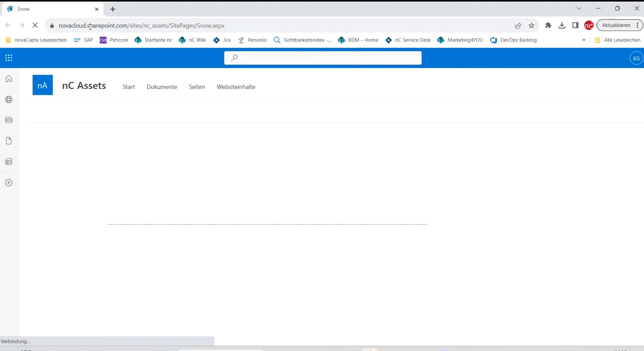This screenshot has height=351, width=644.
Task: Toggle the browser side panel
Action: (575, 25)
